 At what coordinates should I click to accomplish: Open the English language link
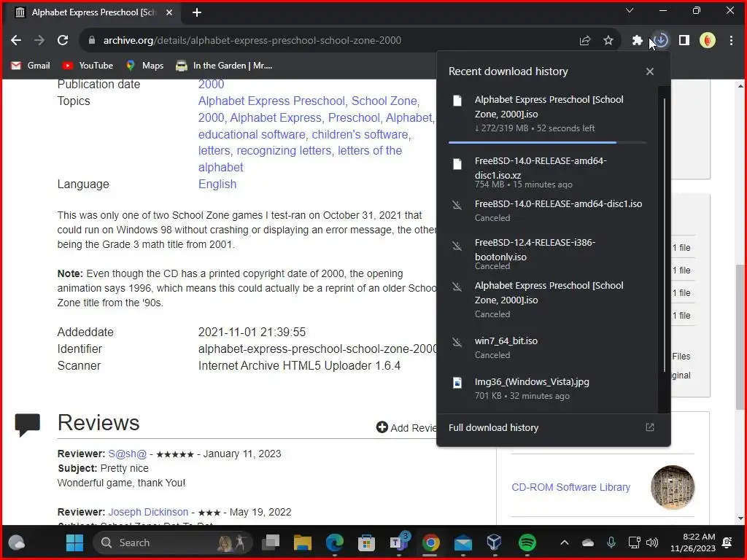point(217,184)
